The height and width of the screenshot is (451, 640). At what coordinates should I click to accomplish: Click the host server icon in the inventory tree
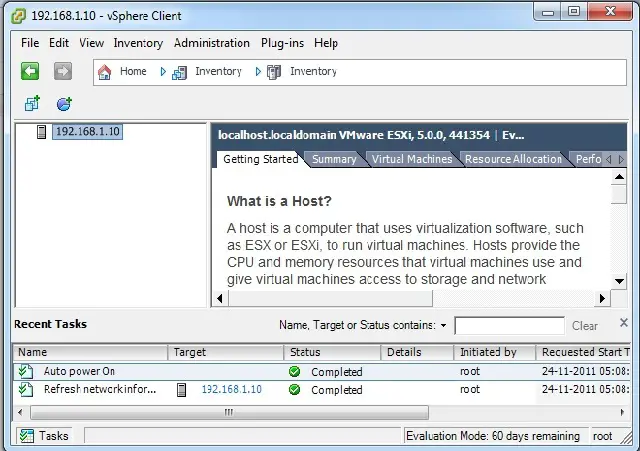41,132
